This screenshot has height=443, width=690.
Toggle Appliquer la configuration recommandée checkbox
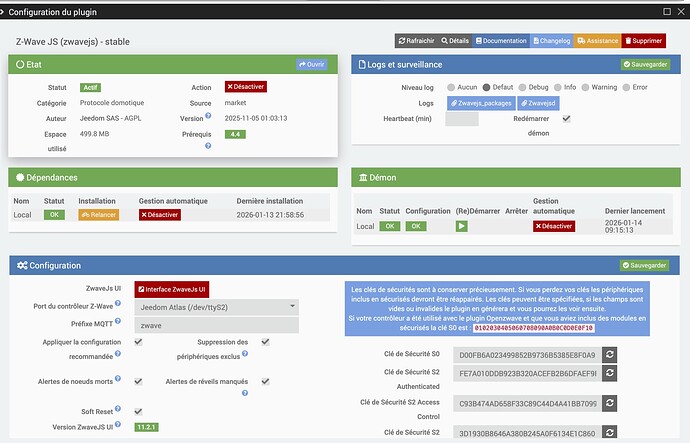click(138, 342)
